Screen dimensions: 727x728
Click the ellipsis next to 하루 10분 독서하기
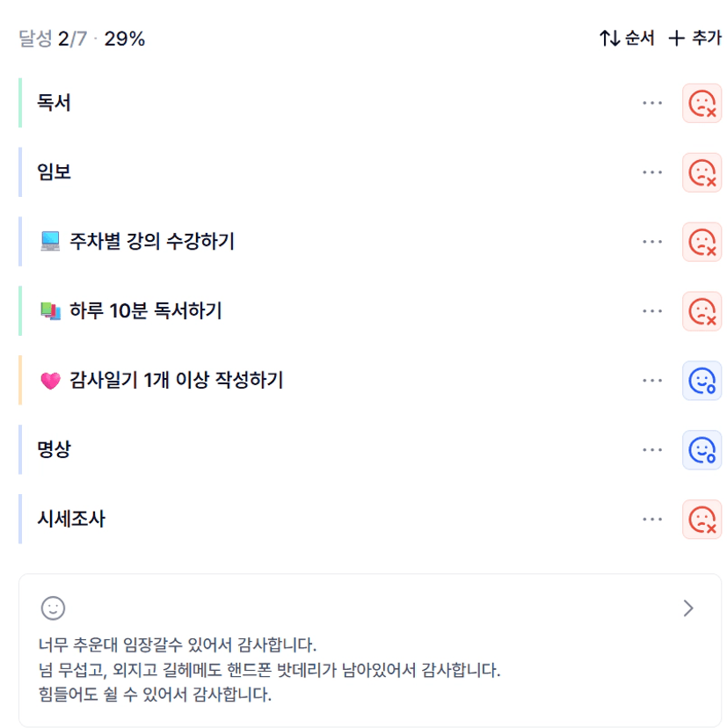[x=651, y=310]
